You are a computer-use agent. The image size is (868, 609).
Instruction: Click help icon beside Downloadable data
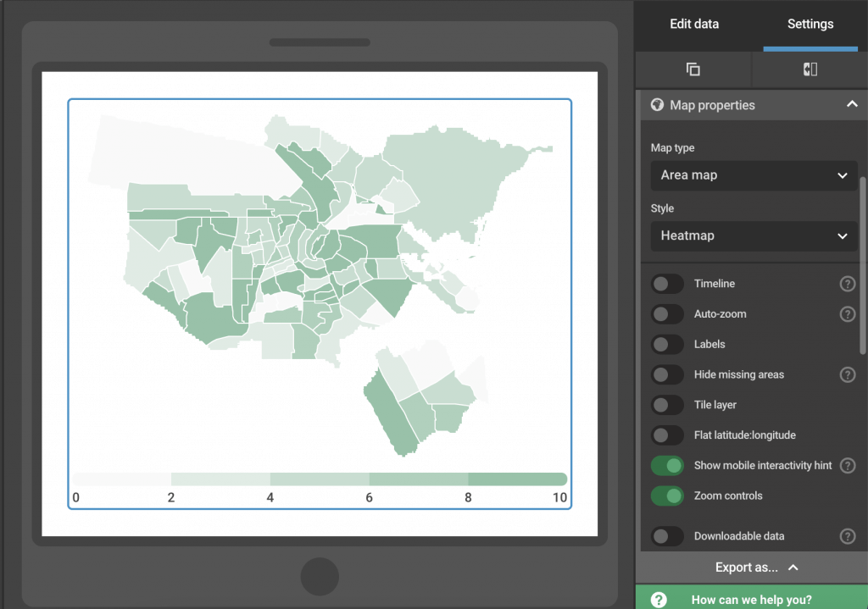click(x=847, y=536)
